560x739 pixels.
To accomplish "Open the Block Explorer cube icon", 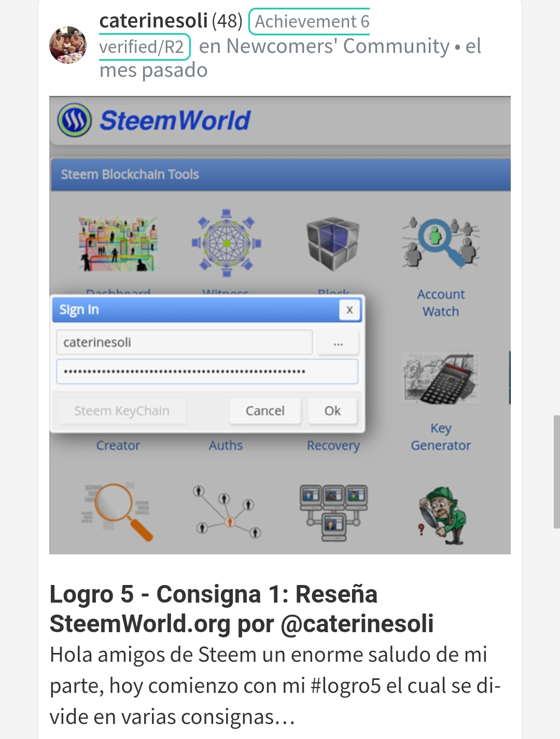I will [333, 244].
